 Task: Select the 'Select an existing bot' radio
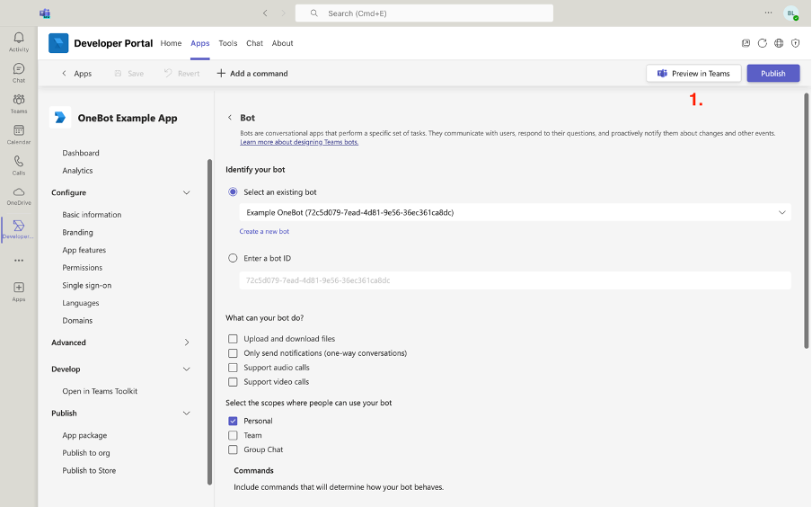point(233,191)
